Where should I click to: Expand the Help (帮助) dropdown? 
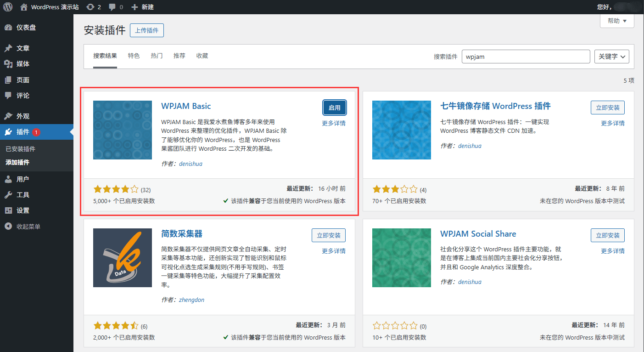tap(617, 21)
